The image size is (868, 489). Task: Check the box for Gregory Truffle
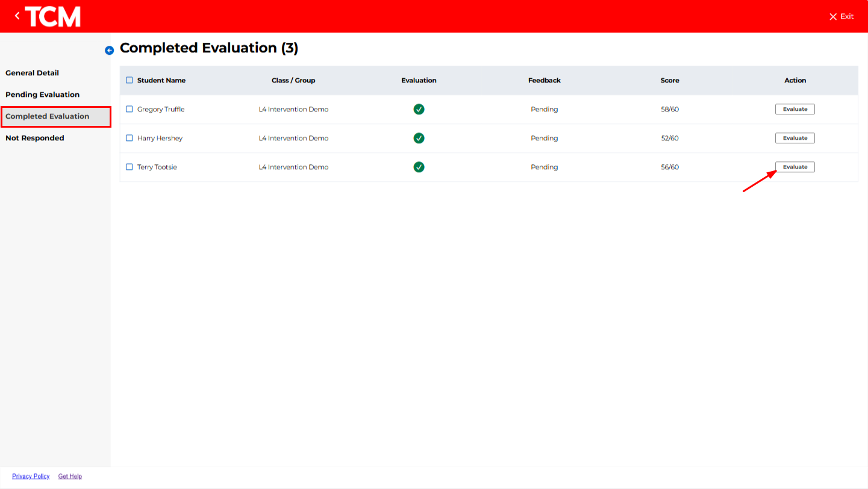pos(130,109)
